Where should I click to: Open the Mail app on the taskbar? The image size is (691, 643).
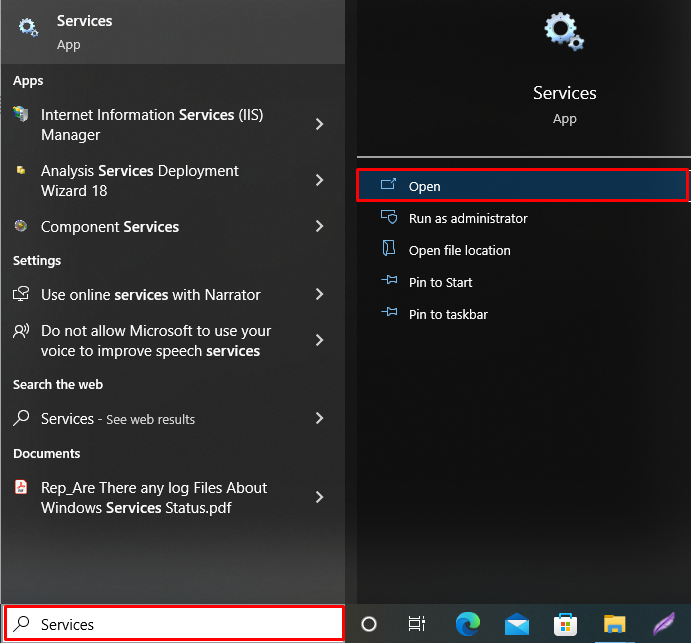pos(516,624)
